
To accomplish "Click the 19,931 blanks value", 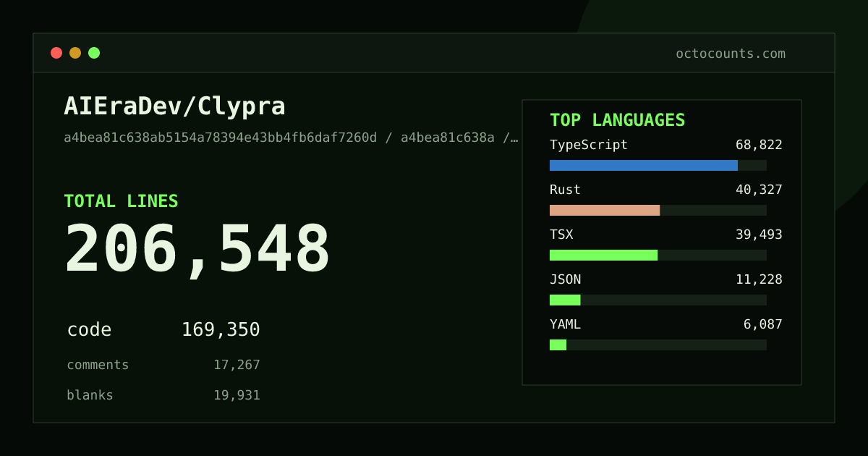I will (237, 395).
